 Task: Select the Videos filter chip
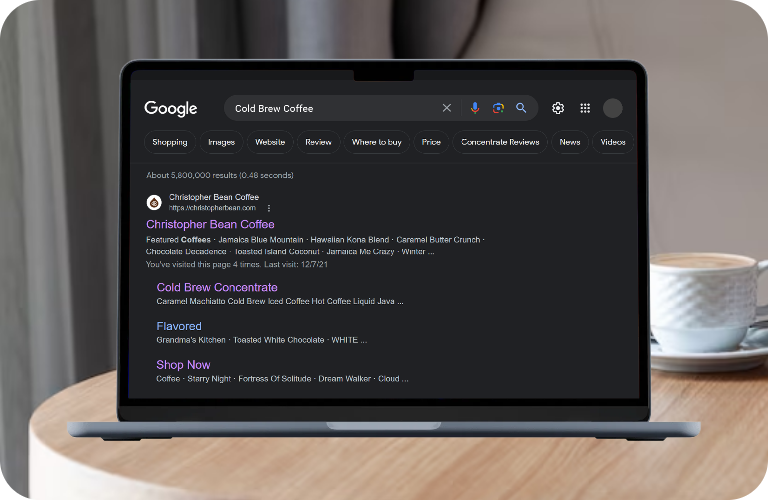tap(613, 142)
